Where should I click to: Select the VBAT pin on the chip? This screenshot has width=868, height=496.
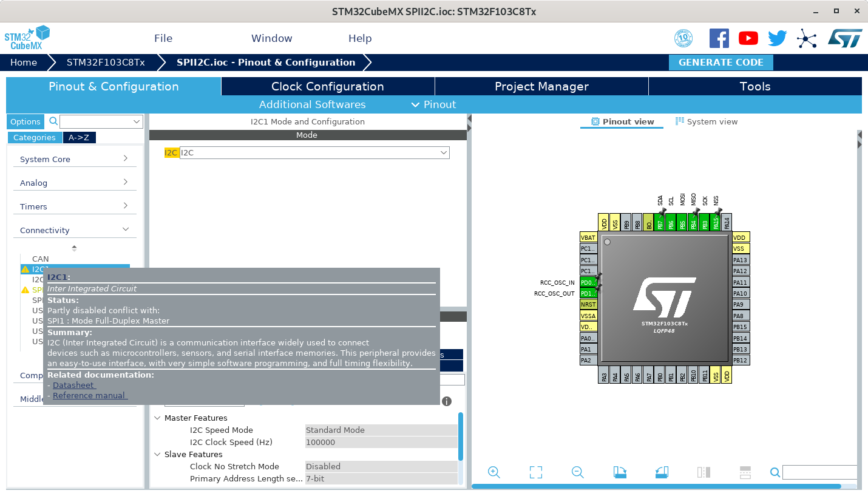point(588,237)
